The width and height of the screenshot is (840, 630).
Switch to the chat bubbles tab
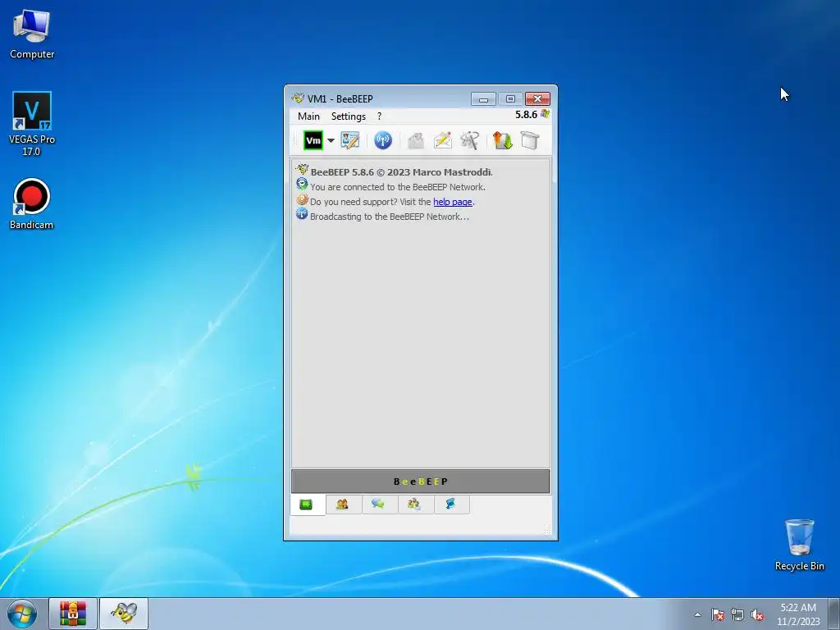click(x=379, y=504)
